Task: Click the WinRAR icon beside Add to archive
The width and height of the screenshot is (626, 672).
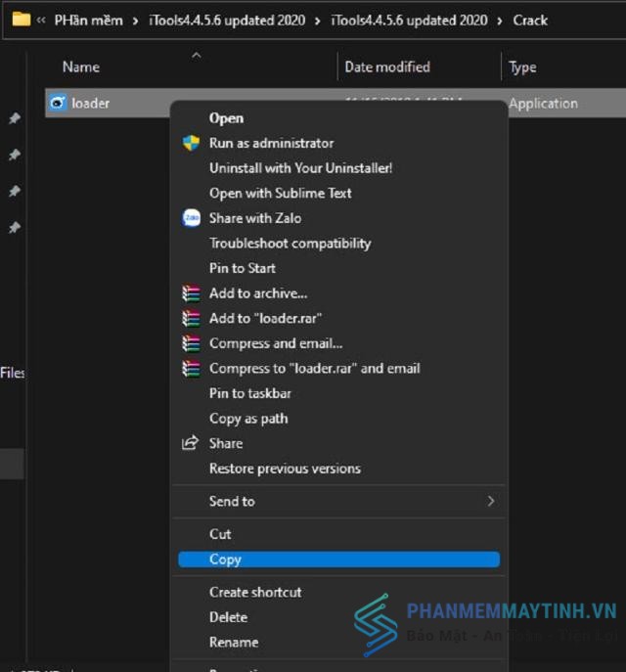Action: (191, 293)
